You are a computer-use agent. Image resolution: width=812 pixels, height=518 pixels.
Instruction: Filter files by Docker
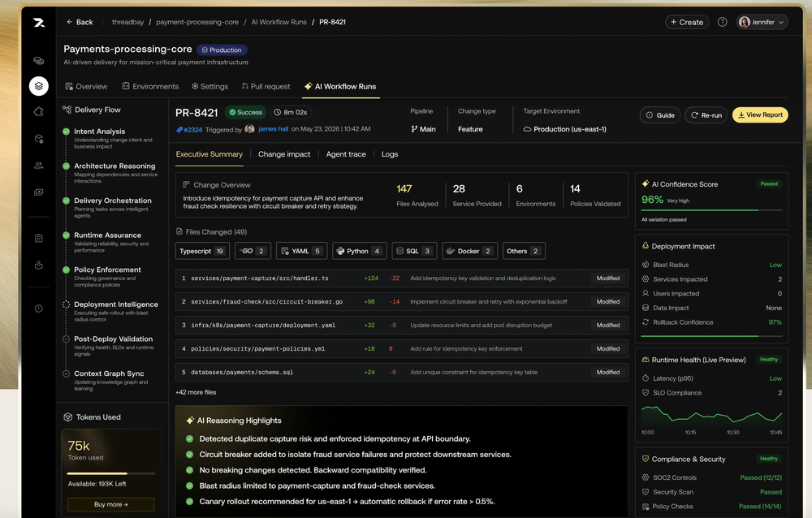point(469,251)
